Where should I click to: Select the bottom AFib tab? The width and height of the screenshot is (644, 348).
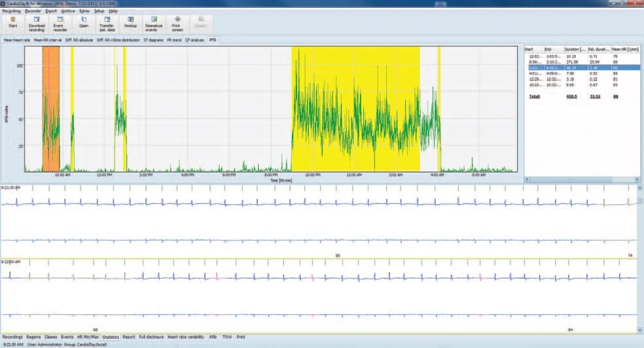[x=213, y=337]
